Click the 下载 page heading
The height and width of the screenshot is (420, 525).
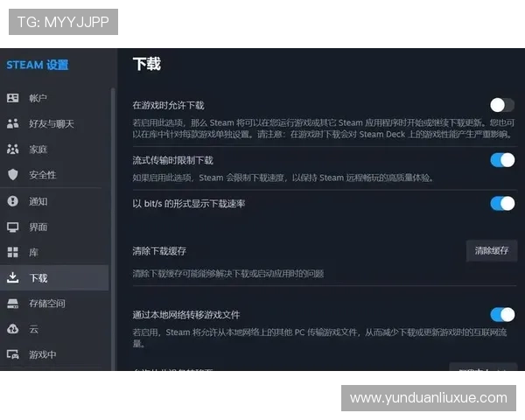click(x=147, y=64)
